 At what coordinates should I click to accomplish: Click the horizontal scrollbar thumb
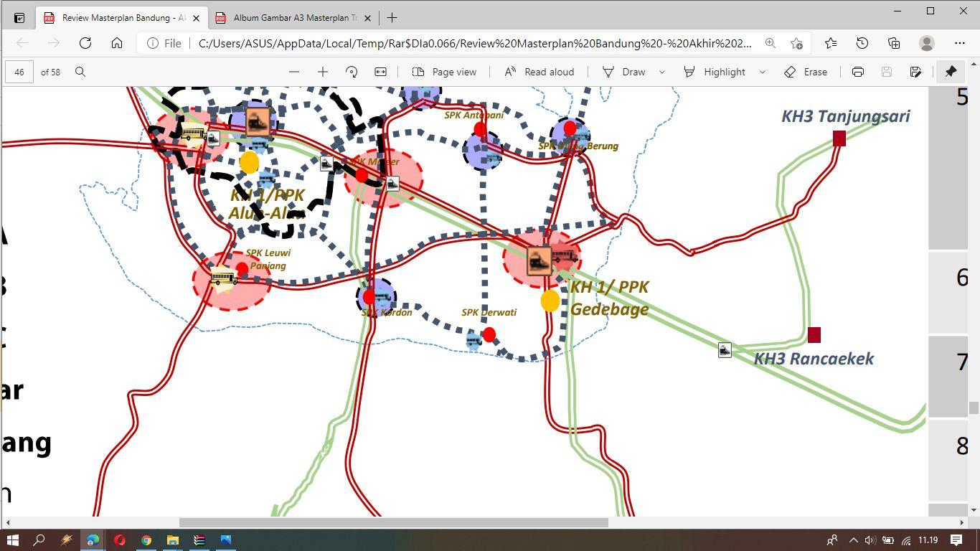[393, 522]
